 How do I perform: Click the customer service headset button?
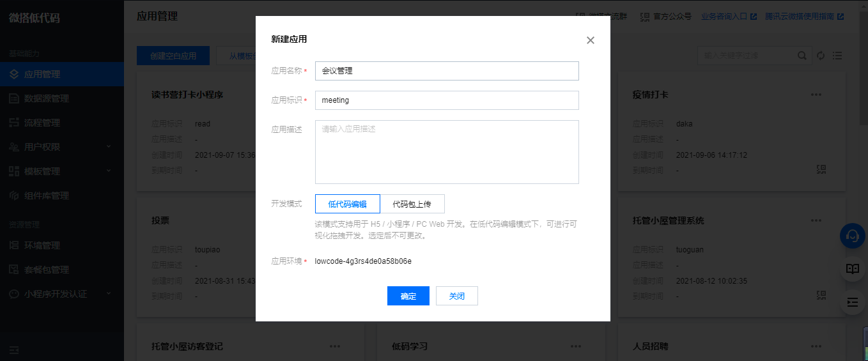tap(852, 236)
